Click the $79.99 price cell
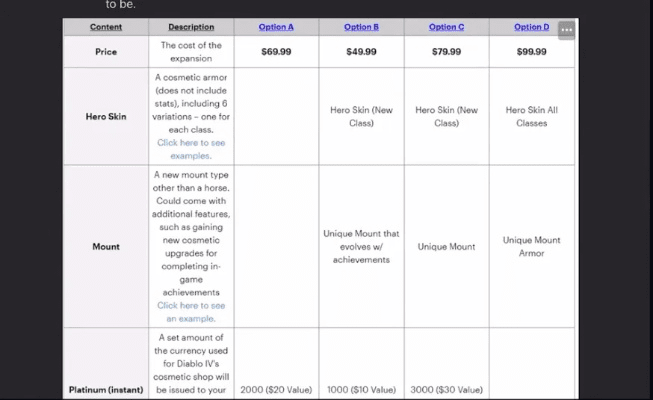 pyautogui.click(x=446, y=52)
